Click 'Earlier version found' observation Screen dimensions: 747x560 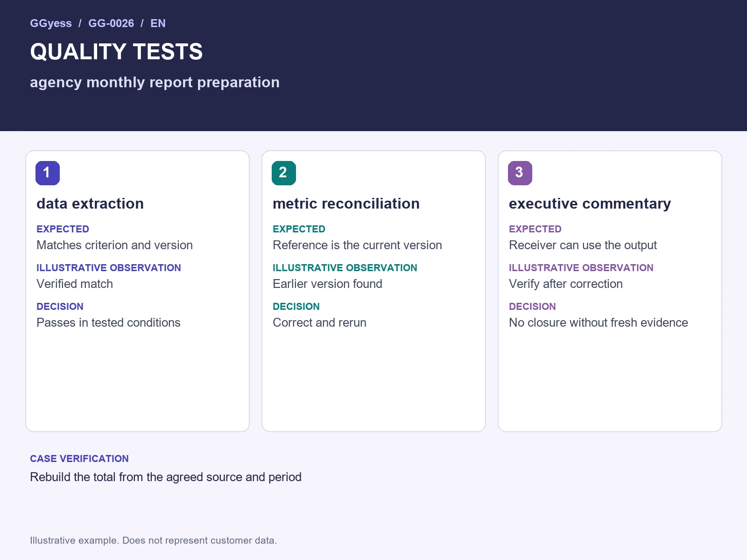327,284
